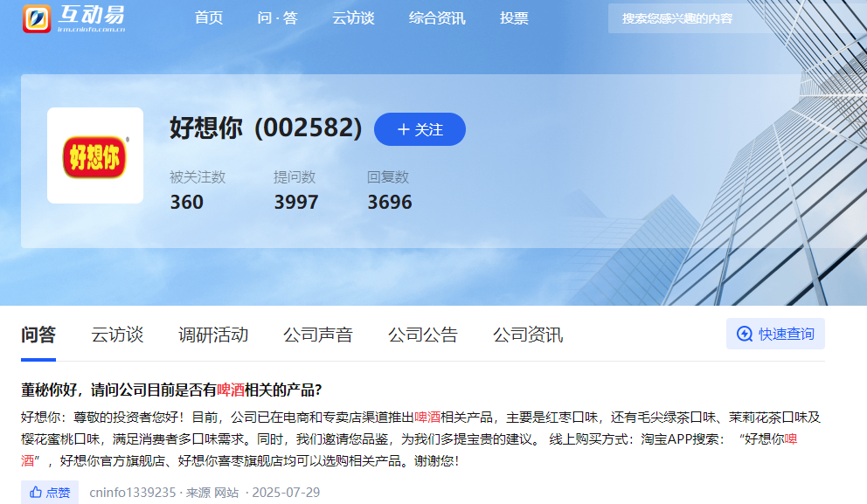The image size is (867, 504).
Task: Click the 快速查询 button
Action: tap(775, 334)
